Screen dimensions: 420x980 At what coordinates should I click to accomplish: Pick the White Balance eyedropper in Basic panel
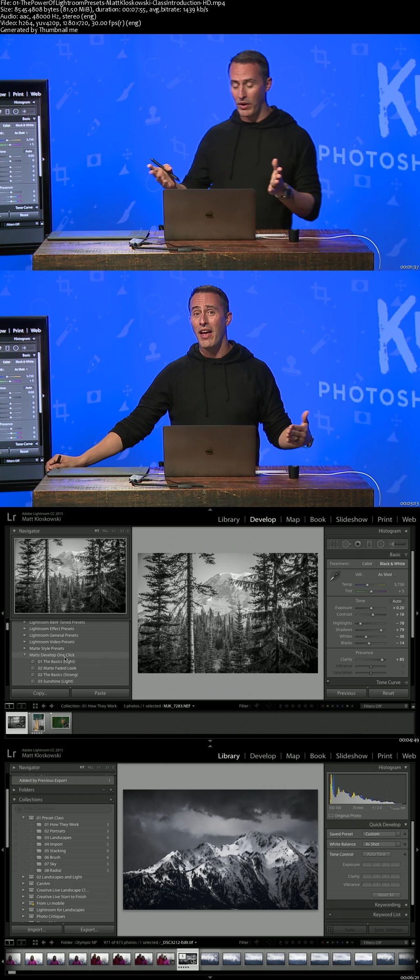coord(335,576)
